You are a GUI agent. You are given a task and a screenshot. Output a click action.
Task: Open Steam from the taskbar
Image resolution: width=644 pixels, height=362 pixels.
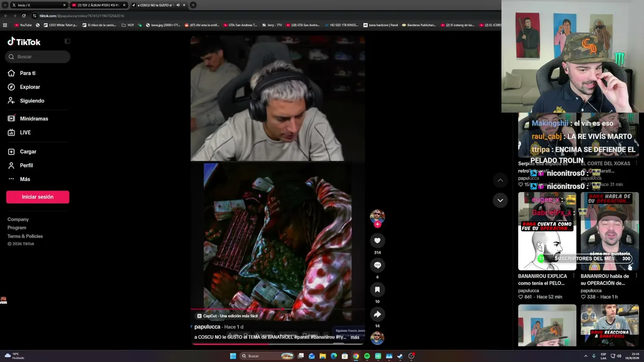point(400,356)
